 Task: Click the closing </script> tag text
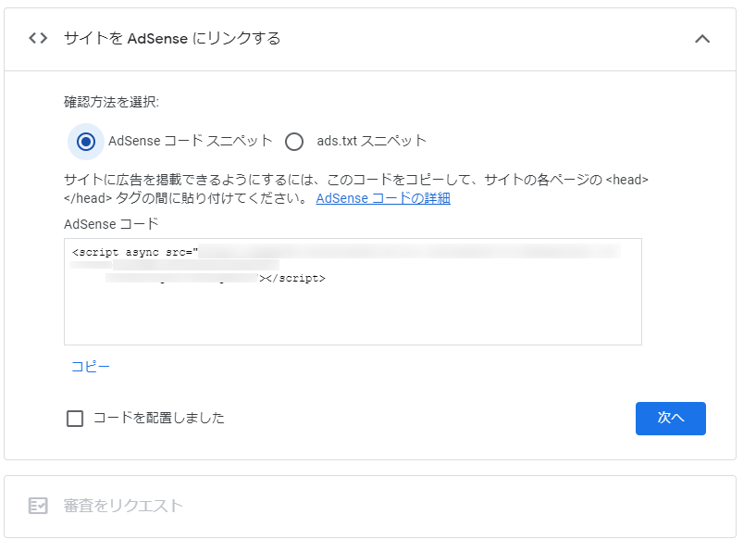coord(295,279)
